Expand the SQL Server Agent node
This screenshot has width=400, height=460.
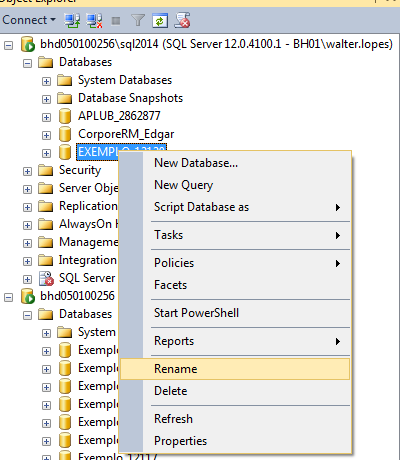(27, 279)
